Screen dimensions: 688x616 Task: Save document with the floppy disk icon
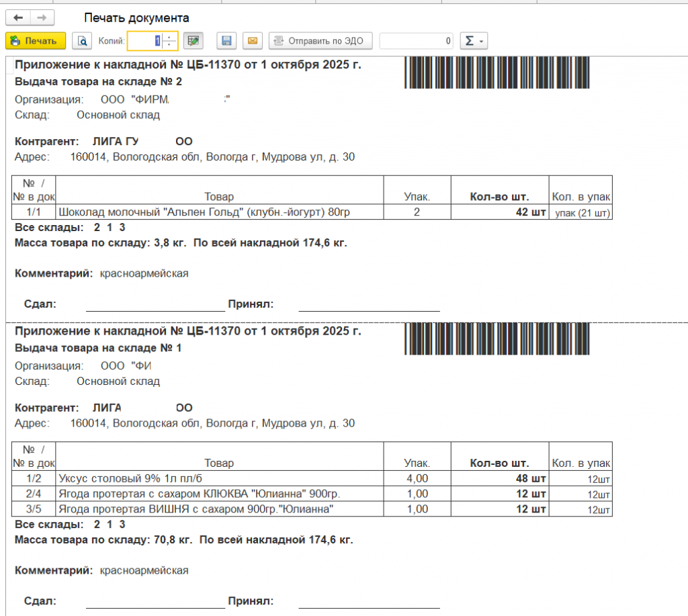point(226,41)
